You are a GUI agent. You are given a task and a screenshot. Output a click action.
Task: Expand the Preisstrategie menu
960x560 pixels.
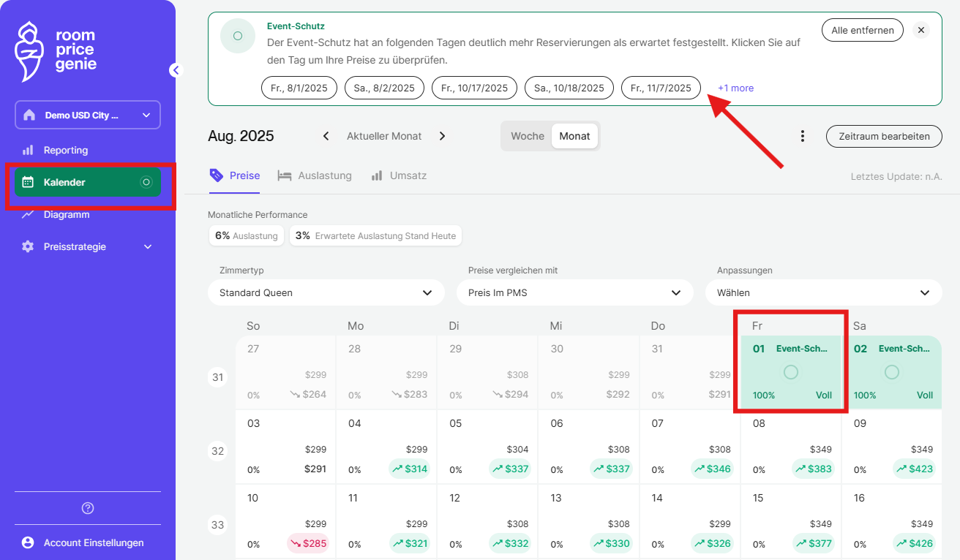(x=88, y=246)
